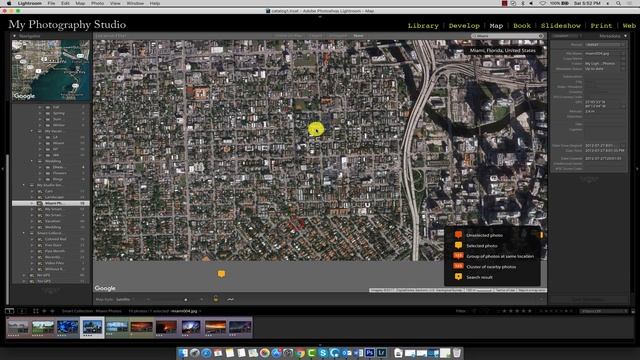The width and height of the screenshot is (640, 360).
Task: Switch to the Develop module
Action: point(464,25)
